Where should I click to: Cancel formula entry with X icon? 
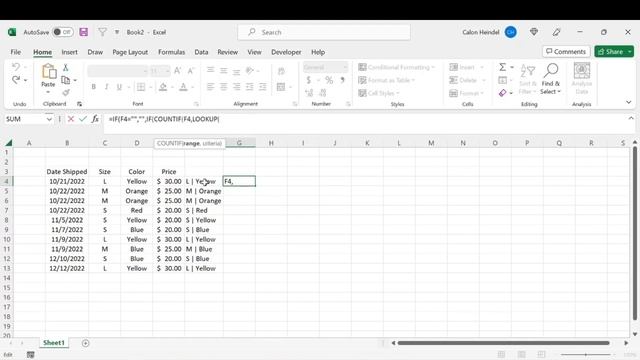pyautogui.click(x=71, y=119)
